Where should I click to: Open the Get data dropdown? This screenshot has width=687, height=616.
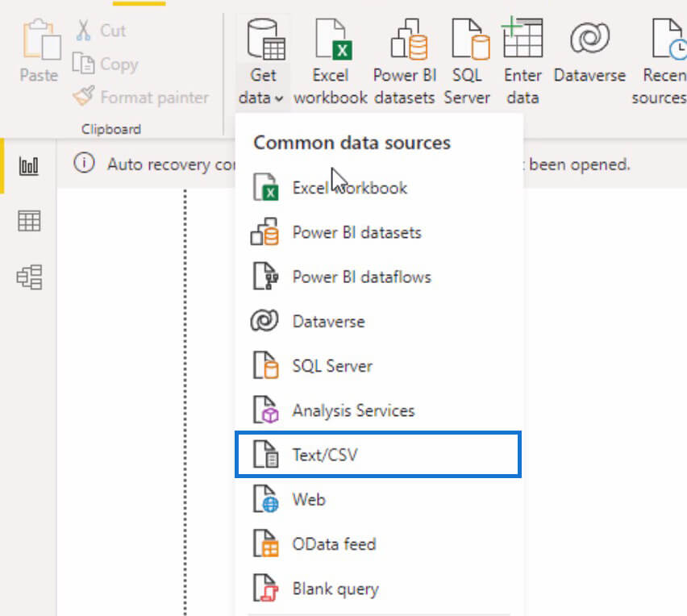point(262,63)
